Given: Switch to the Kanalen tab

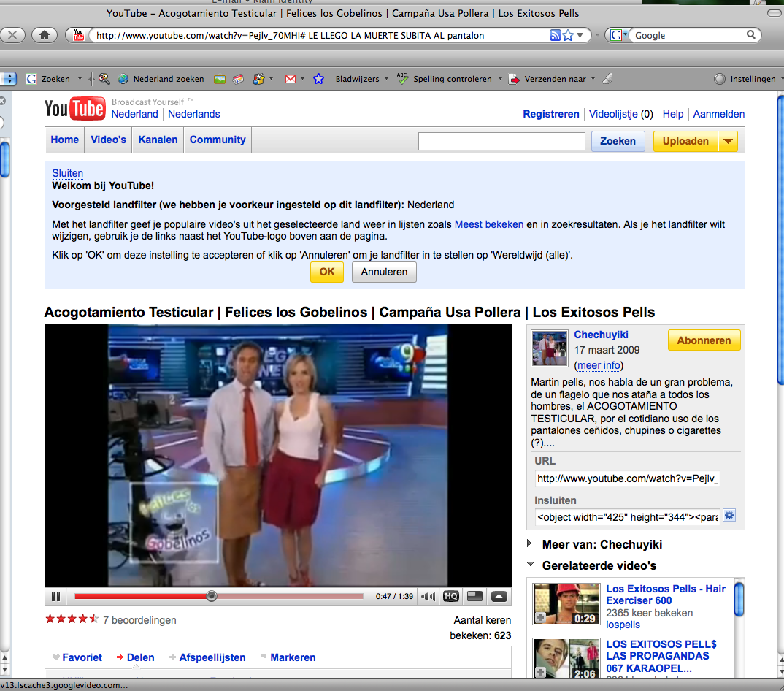Looking at the screenshot, I should 158,140.
